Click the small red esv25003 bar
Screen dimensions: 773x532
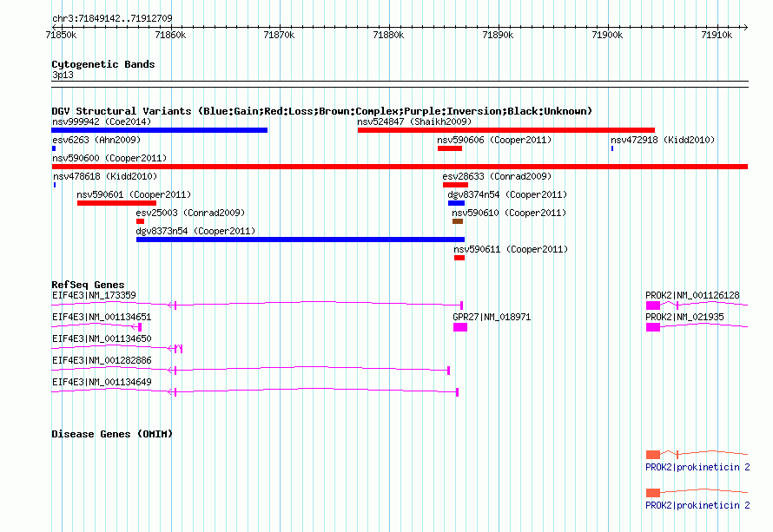point(140,221)
